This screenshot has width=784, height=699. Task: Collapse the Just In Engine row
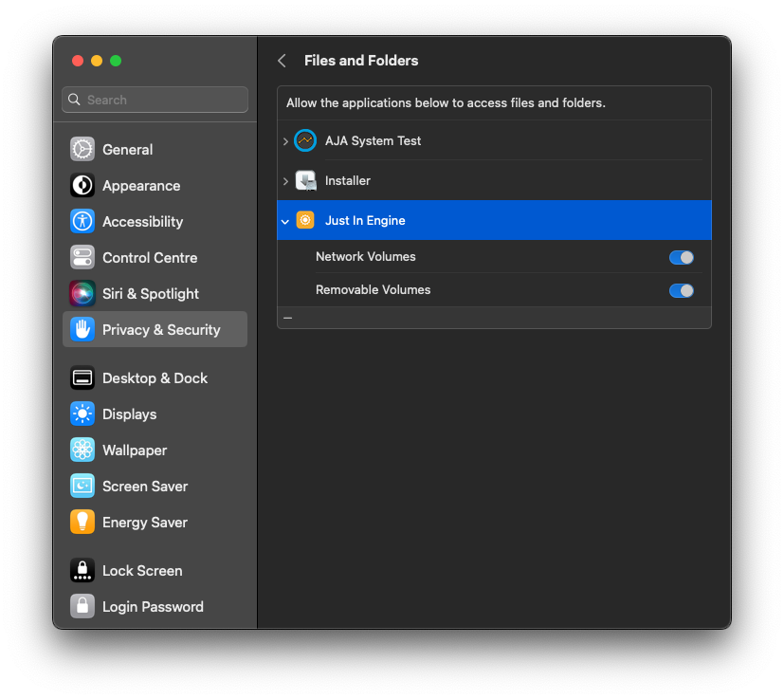coord(285,221)
